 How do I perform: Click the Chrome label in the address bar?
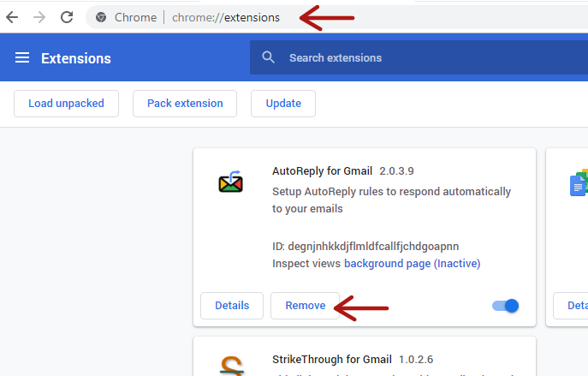click(x=135, y=17)
